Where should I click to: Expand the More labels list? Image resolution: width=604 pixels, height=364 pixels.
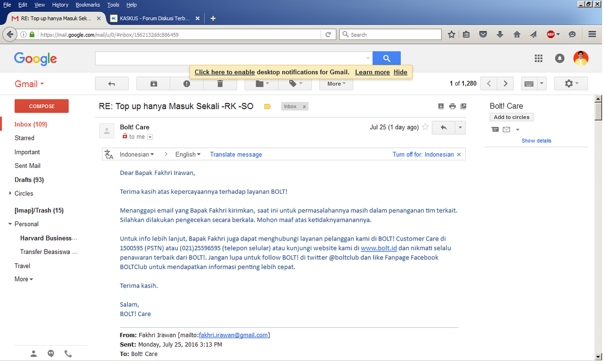click(x=24, y=279)
